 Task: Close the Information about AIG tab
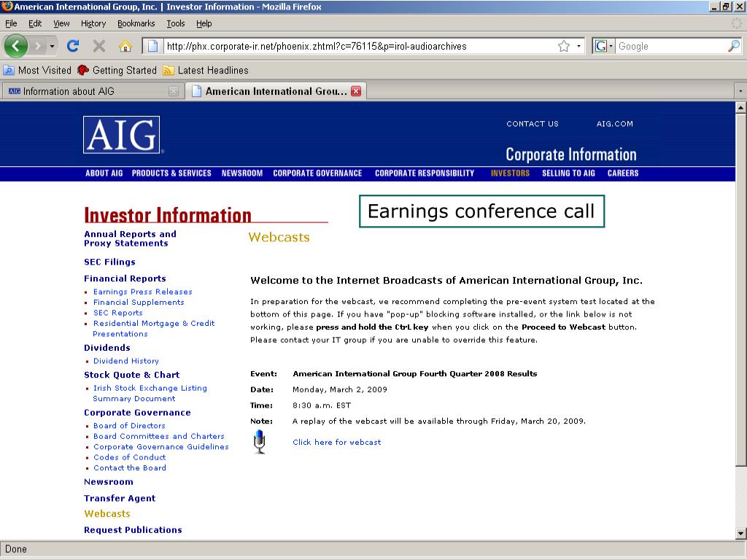(x=174, y=91)
